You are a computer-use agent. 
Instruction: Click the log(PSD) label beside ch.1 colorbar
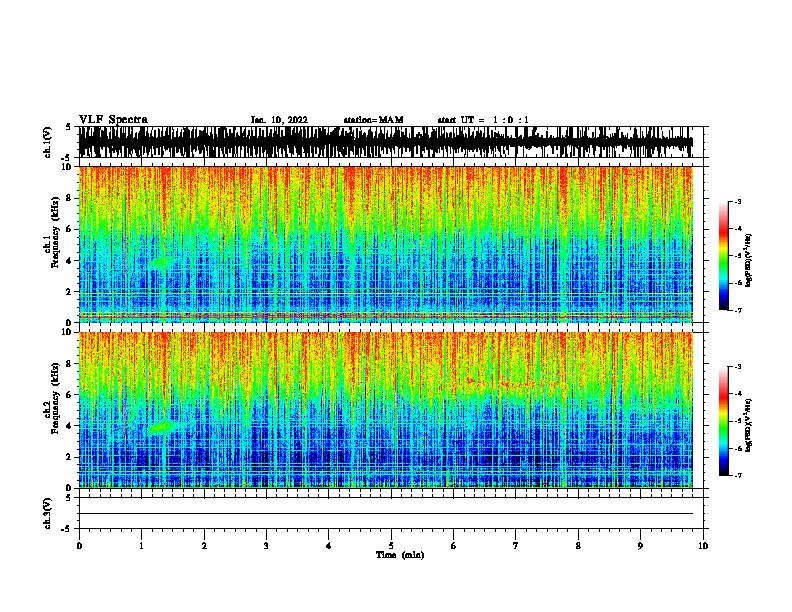tap(748, 260)
